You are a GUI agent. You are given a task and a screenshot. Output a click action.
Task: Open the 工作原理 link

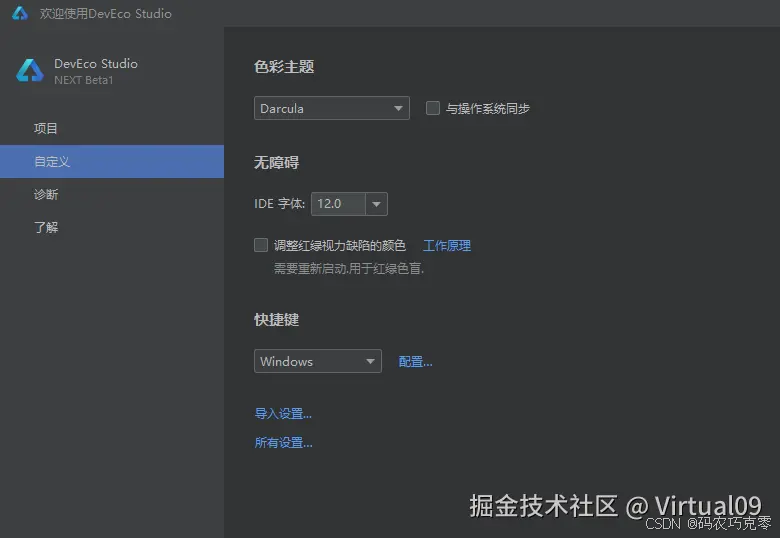[447, 245]
